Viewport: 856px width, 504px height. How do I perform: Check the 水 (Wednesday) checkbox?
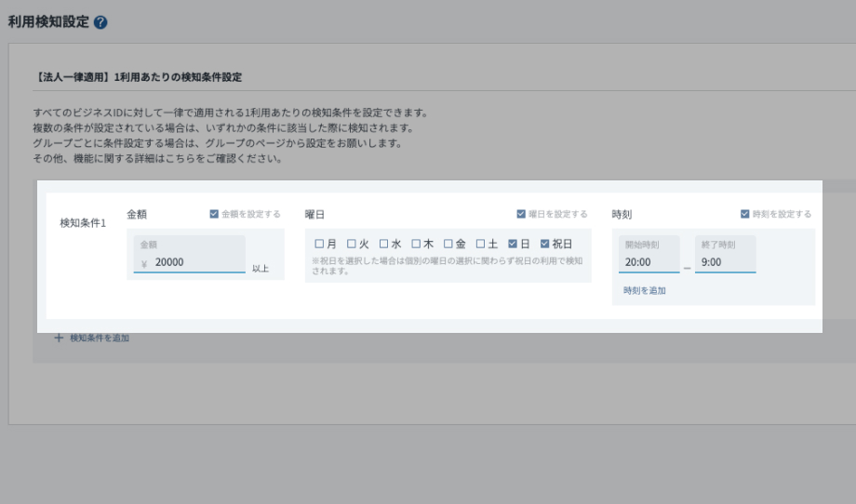[x=383, y=244]
